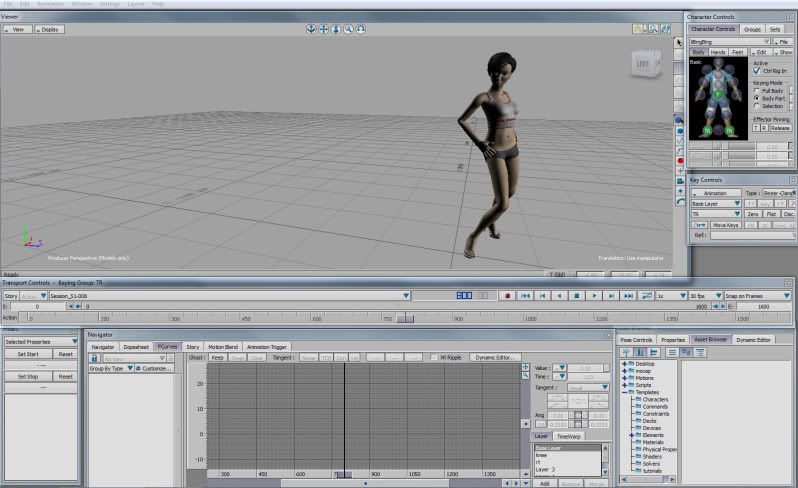Open the Snap on Frames dropdown
The height and width of the screenshot is (488, 798).
[x=757, y=296]
